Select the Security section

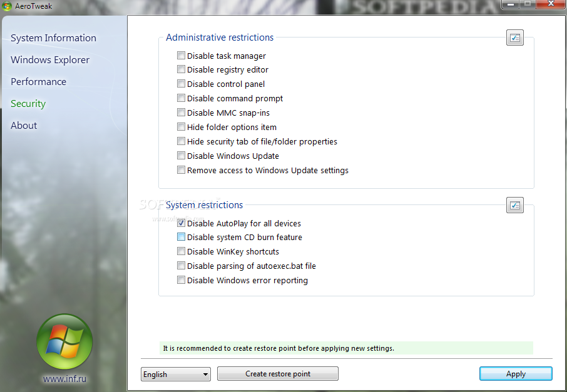pos(28,104)
